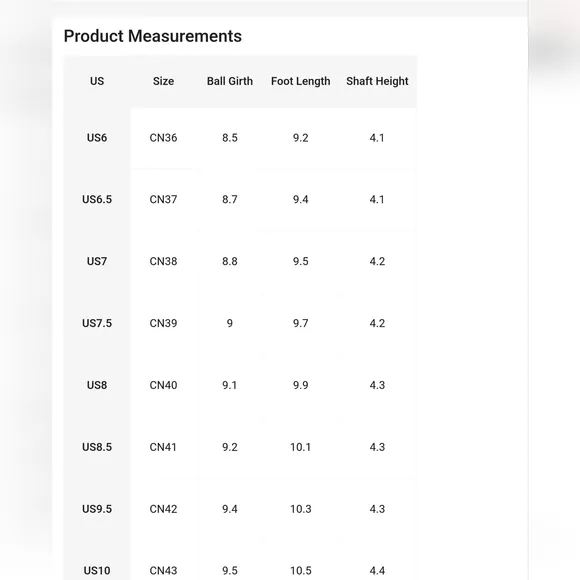Select the US8 row label
This screenshot has height=580, width=580.
97,385
